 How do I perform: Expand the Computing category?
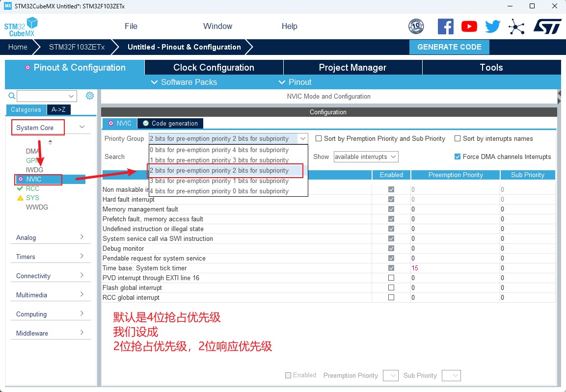pos(82,313)
